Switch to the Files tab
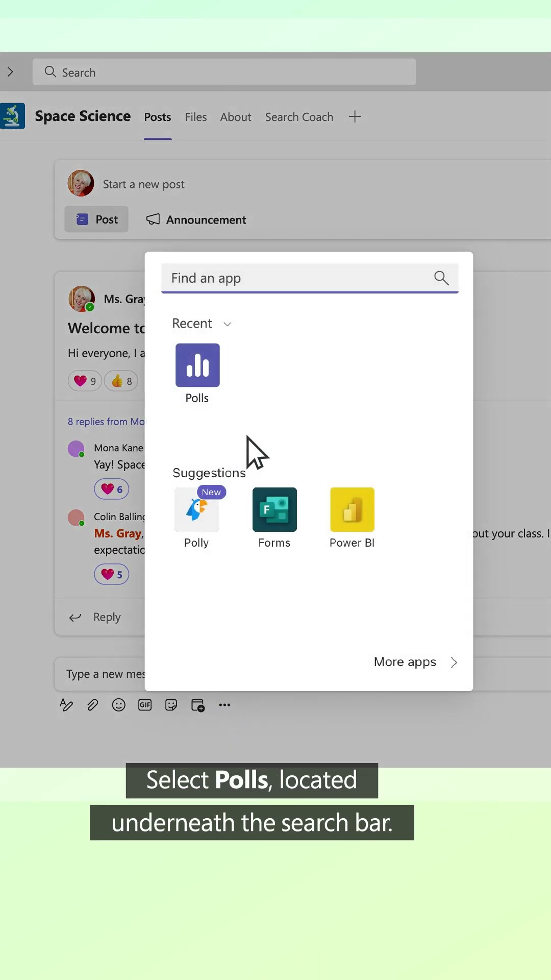Screen dimensions: 551x980 pyautogui.click(x=196, y=117)
